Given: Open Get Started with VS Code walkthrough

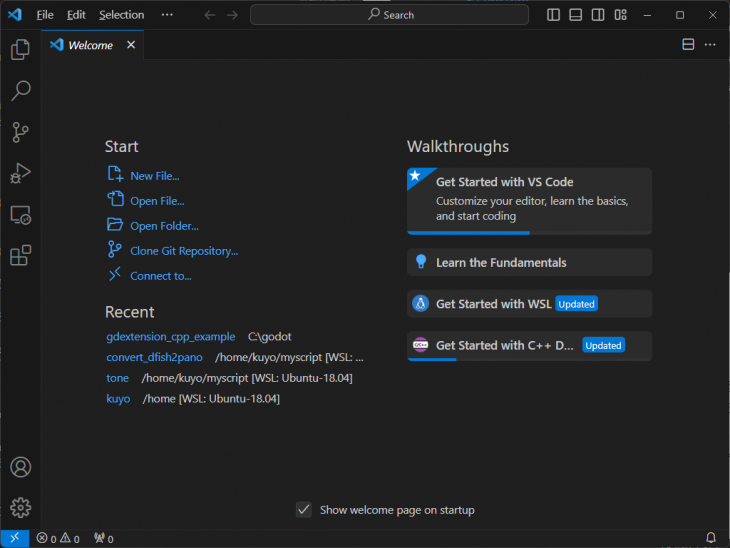Looking at the screenshot, I should point(529,201).
